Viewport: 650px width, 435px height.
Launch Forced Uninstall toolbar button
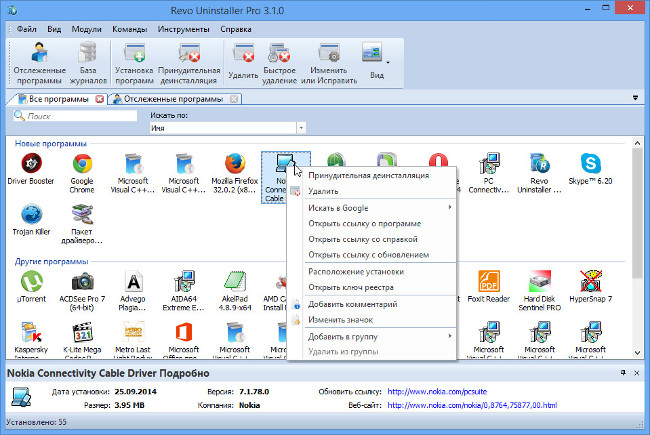[x=189, y=63]
